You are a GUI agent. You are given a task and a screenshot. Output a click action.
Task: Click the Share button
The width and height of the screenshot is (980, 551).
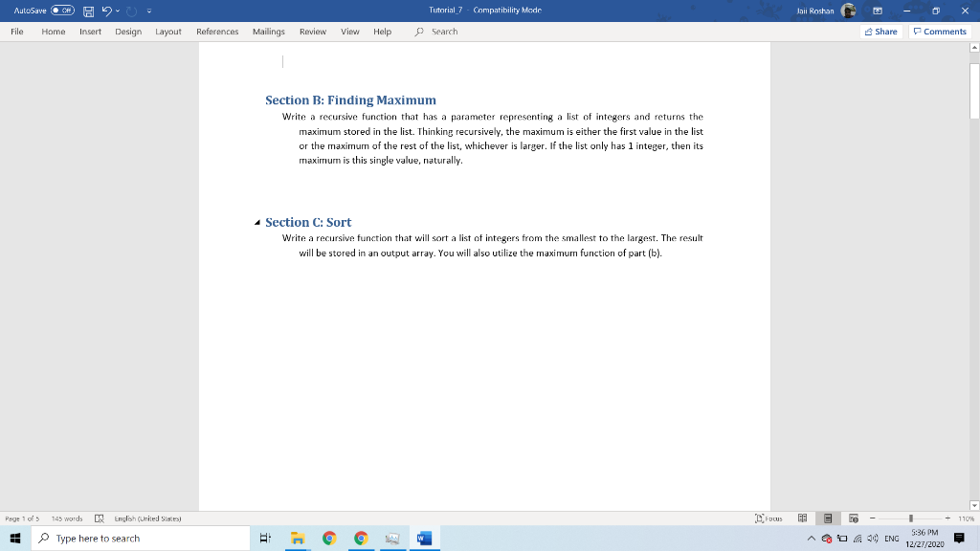(x=880, y=31)
